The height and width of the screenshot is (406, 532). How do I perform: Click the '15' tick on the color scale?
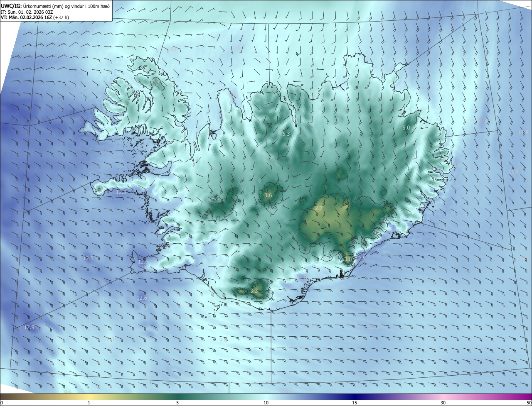(355, 403)
